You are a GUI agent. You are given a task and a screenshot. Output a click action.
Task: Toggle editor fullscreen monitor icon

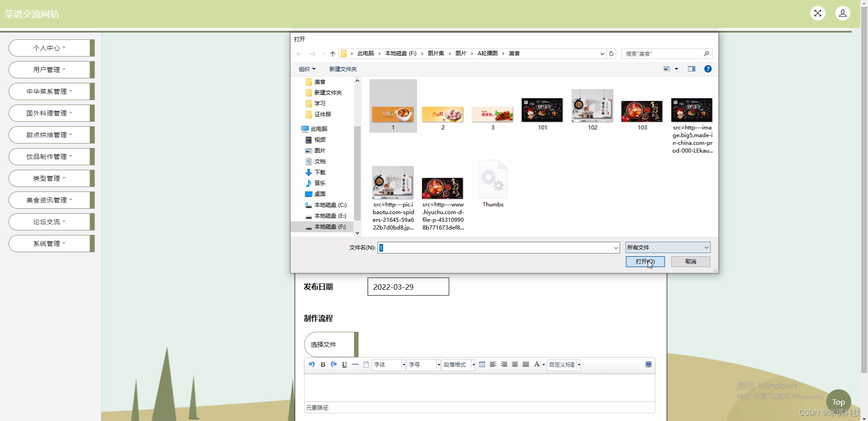coord(648,364)
